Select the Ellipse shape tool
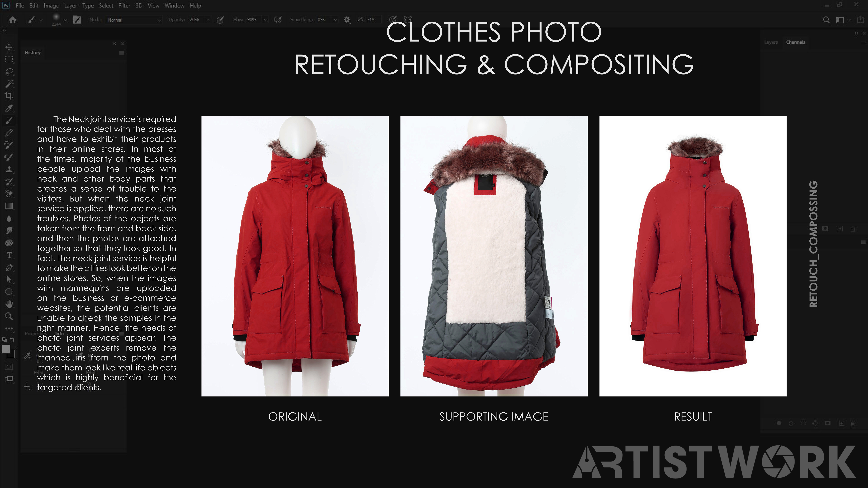This screenshot has height=488, width=868. pyautogui.click(x=9, y=292)
